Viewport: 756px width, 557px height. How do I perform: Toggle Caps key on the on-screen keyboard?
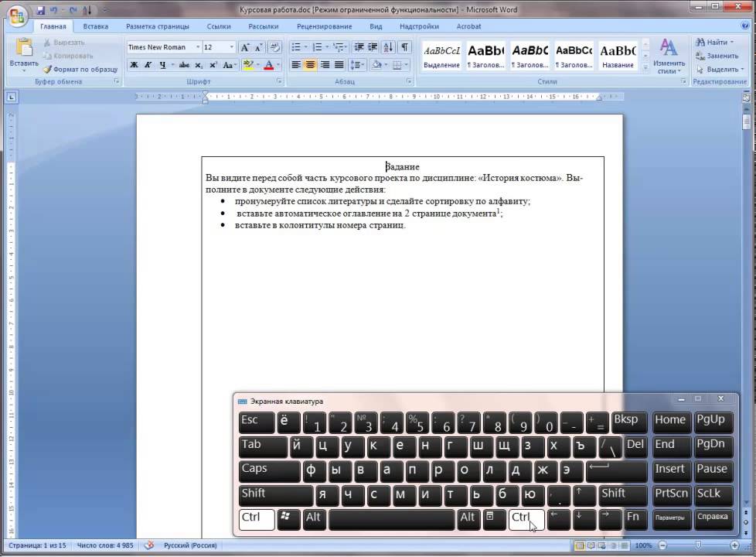click(268, 470)
